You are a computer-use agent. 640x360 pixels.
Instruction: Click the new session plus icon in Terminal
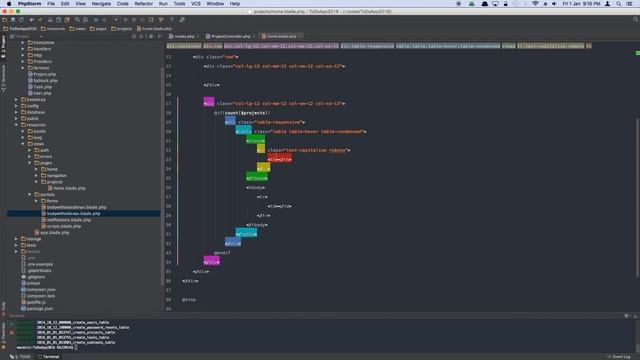[x=11, y=324]
